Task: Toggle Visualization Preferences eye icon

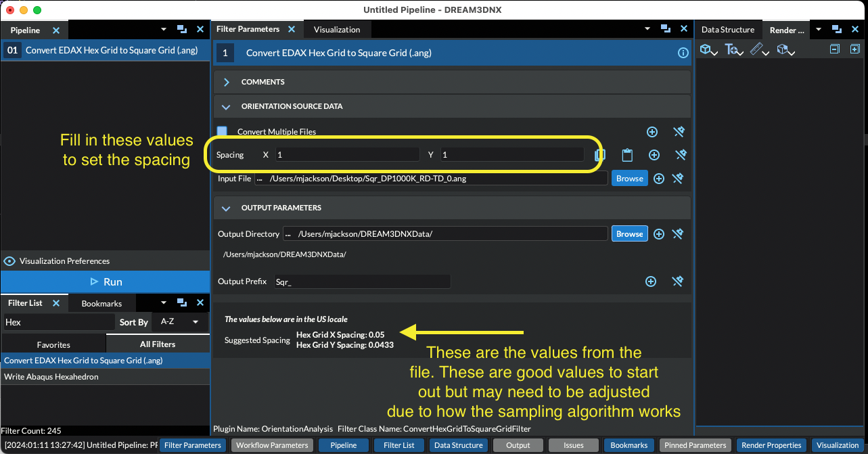Action: (9, 261)
